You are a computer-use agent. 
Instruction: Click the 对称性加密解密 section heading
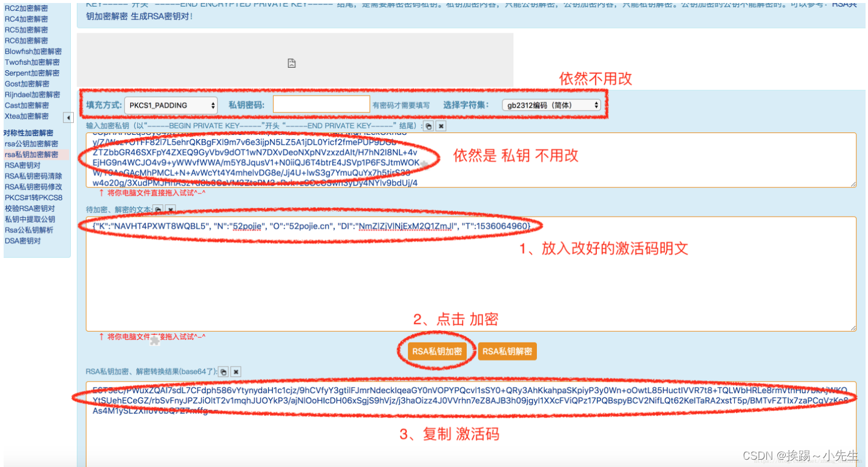28,133
